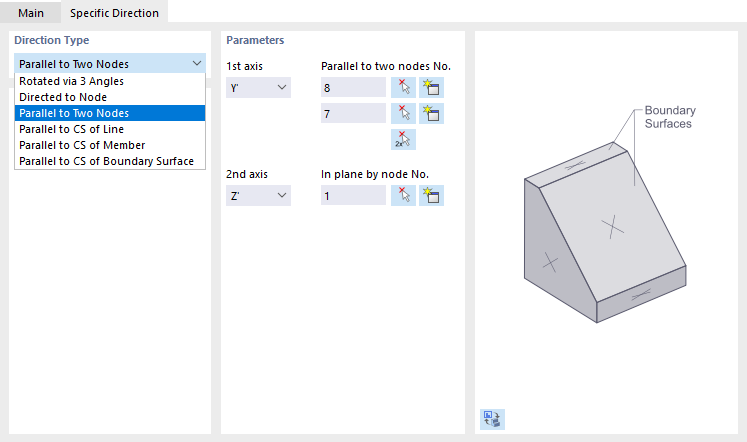The height and width of the screenshot is (442, 747).
Task: Click the first node number field containing 8
Action: [x=353, y=87]
